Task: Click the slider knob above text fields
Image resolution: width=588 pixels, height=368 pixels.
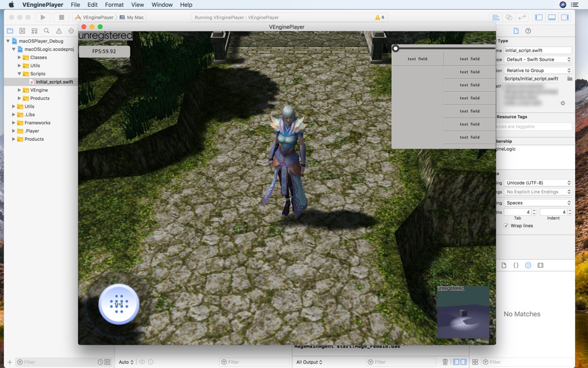Action: tap(396, 48)
